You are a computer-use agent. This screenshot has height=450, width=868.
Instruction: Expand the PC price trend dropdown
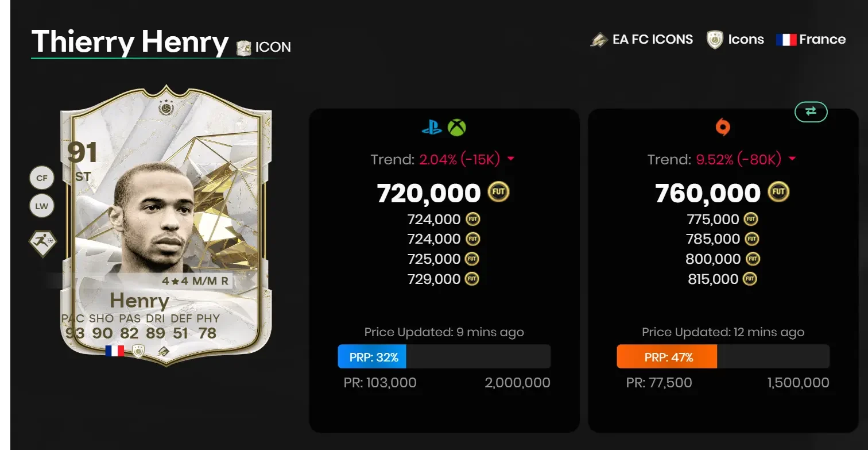792,159
